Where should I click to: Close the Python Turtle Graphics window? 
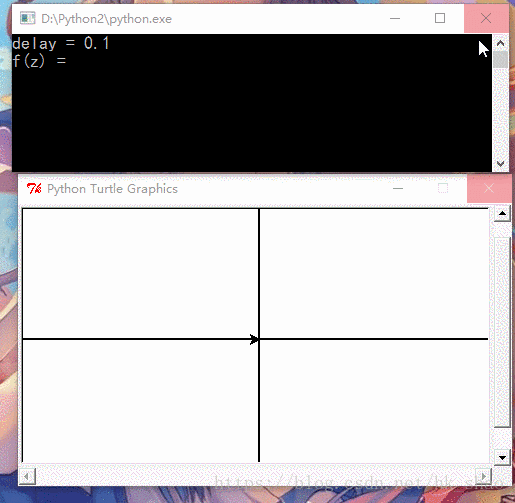[x=489, y=189]
